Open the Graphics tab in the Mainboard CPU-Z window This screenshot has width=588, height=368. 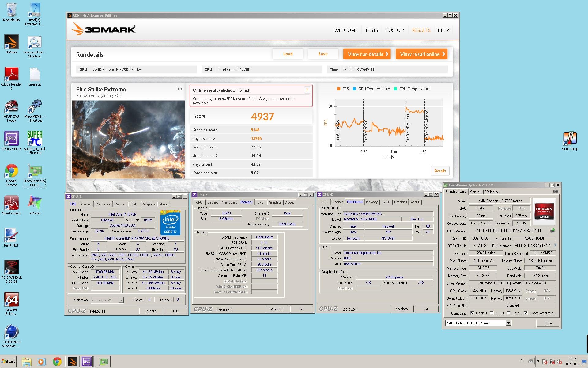click(400, 202)
